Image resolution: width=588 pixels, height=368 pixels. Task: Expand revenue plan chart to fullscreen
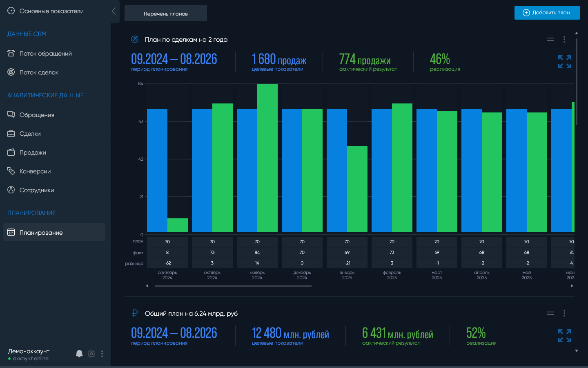click(x=565, y=336)
